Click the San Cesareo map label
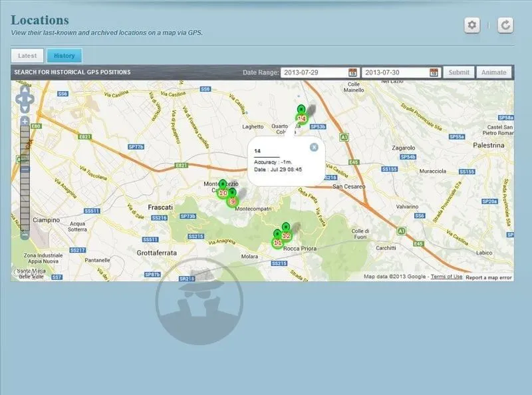The width and height of the screenshot is (532, 395). pos(348,186)
